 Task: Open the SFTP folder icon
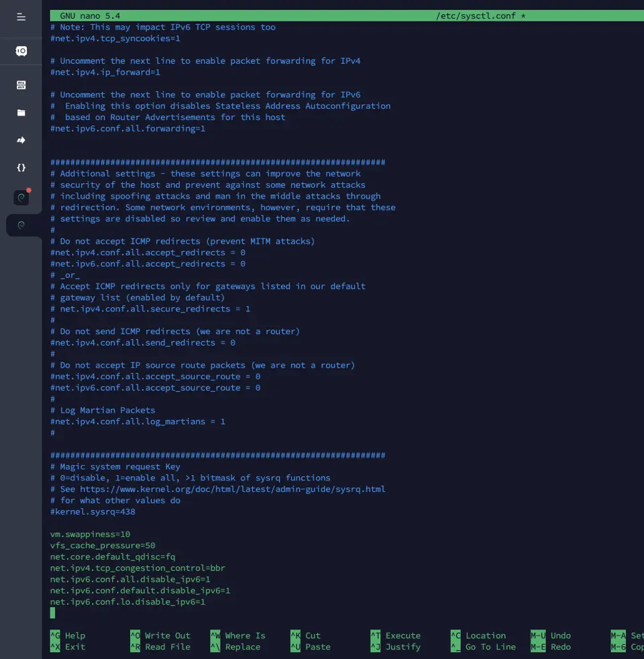tap(21, 113)
